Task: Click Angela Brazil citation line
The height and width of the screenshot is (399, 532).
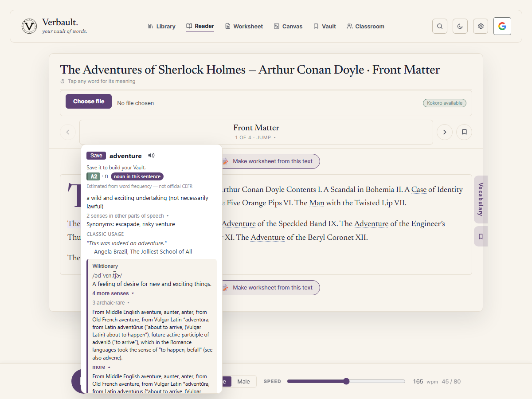Action: click(x=139, y=251)
